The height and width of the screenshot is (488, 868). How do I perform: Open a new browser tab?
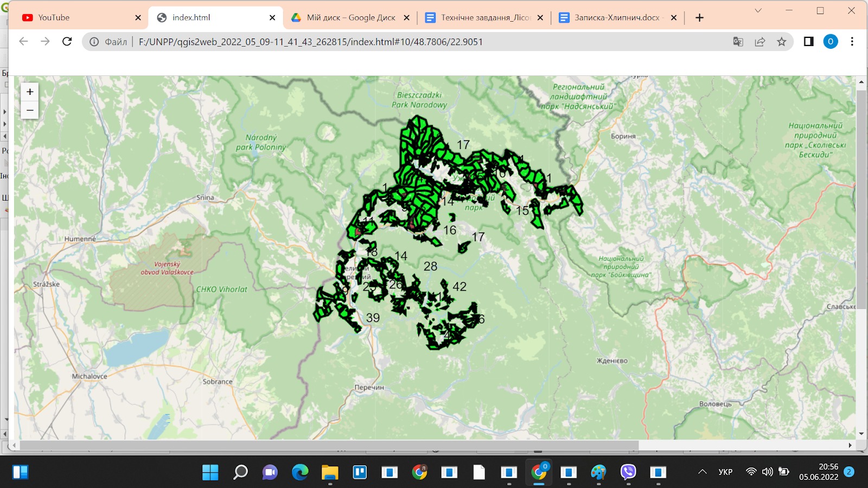[699, 18]
